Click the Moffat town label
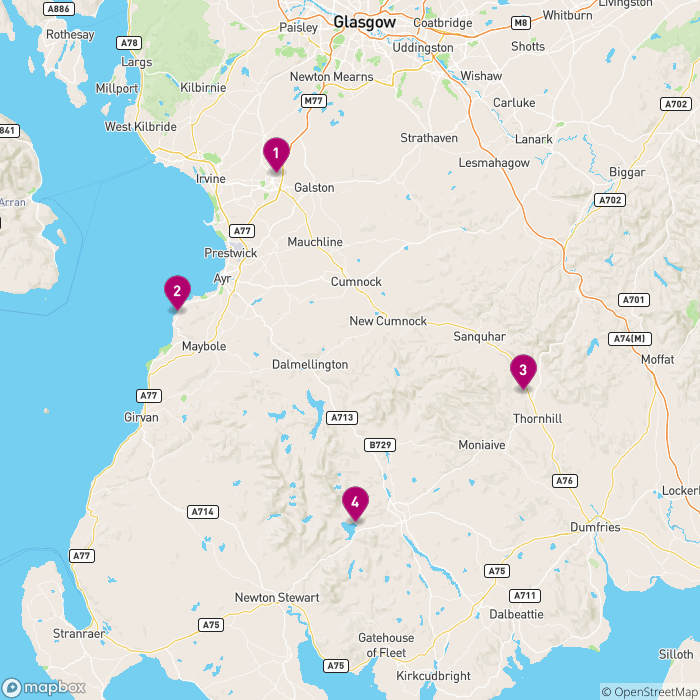This screenshot has width=700, height=700. click(x=658, y=359)
